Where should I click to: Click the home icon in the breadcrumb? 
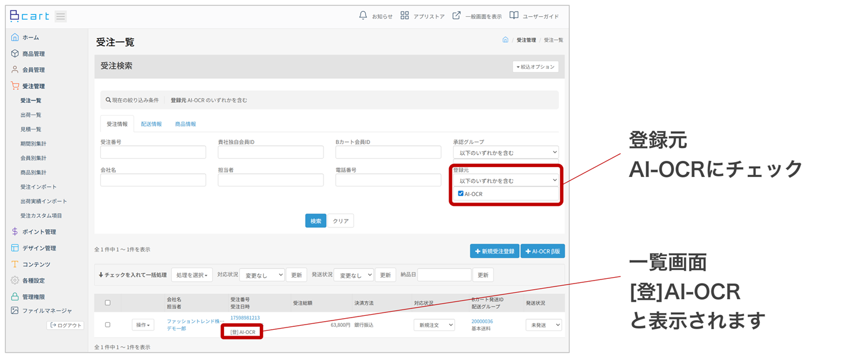coord(505,40)
